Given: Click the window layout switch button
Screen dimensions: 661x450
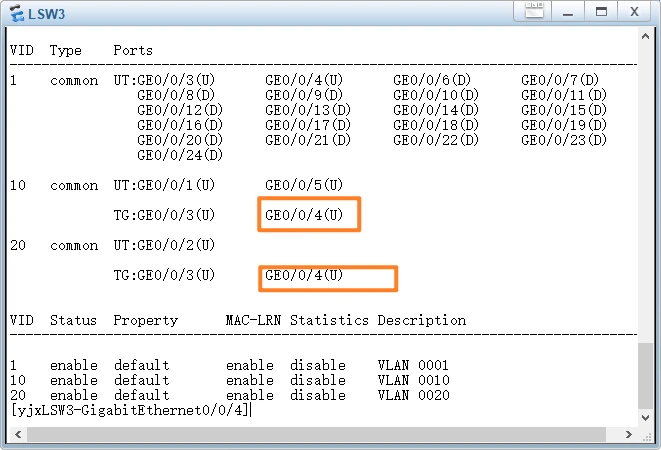Looking at the screenshot, I should 534,11.
